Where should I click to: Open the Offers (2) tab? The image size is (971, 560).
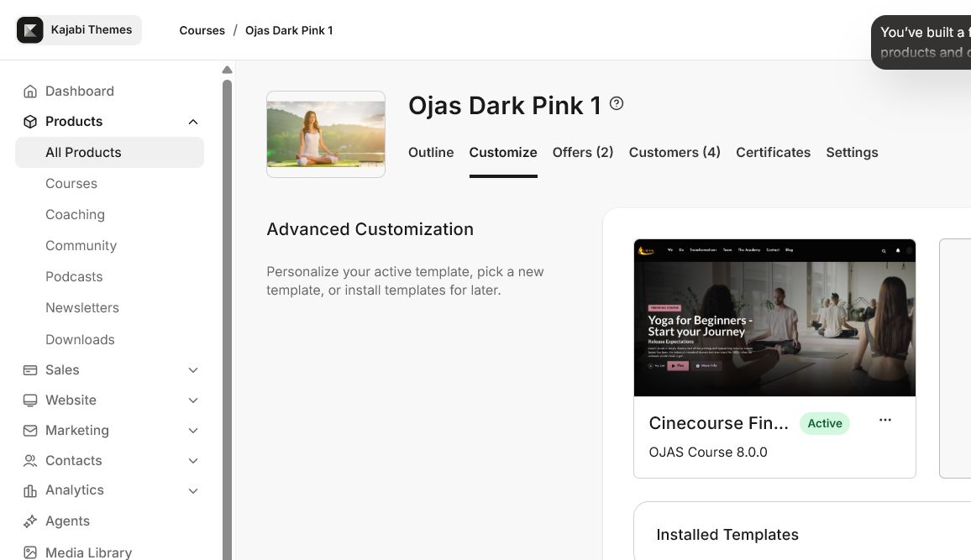pos(583,153)
